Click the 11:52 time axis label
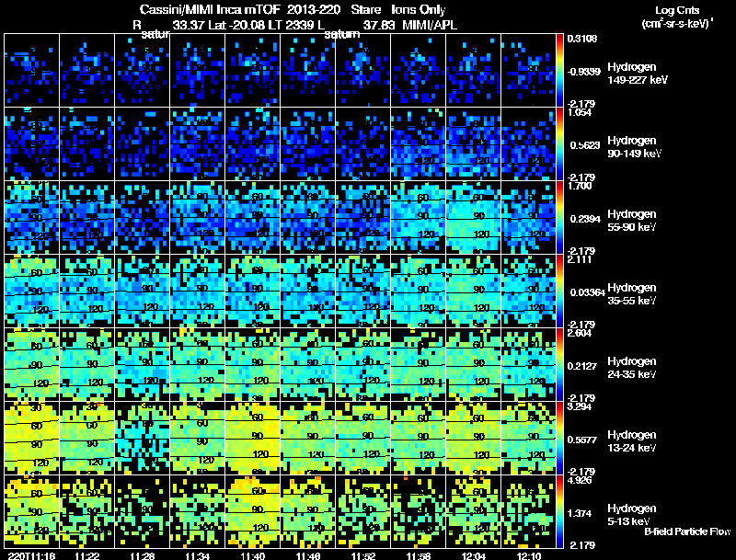736x560 pixels. pos(363,555)
